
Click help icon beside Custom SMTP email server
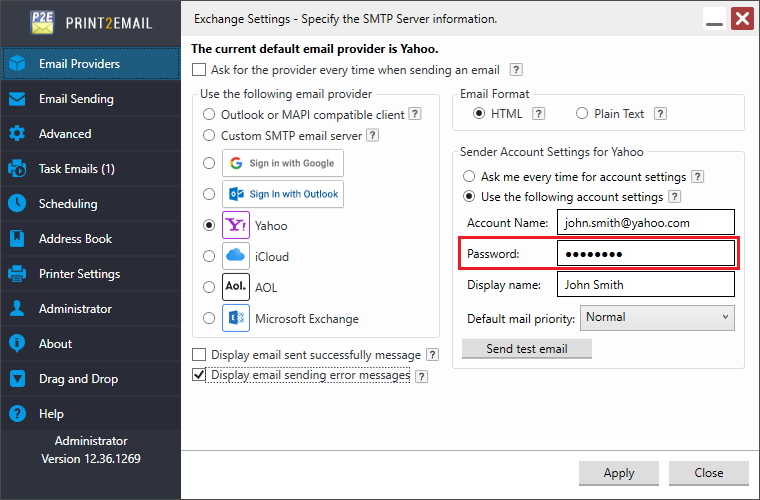[x=372, y=135]
